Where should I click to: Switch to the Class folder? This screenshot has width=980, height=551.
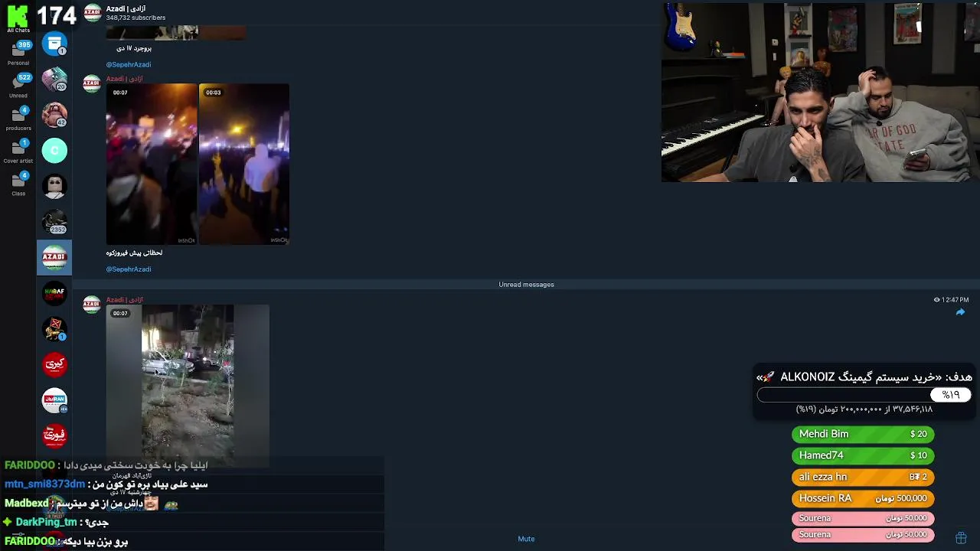tap(18, 184)
